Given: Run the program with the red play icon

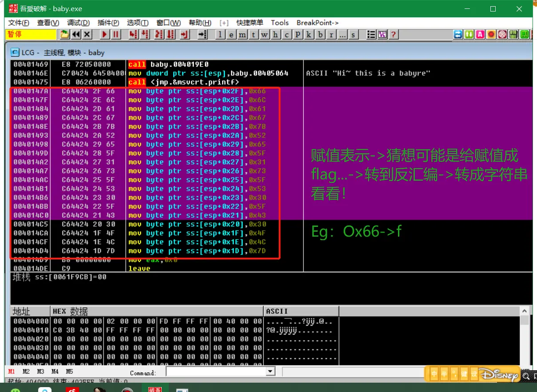Looking at the screenshot, I should [104, 35].
